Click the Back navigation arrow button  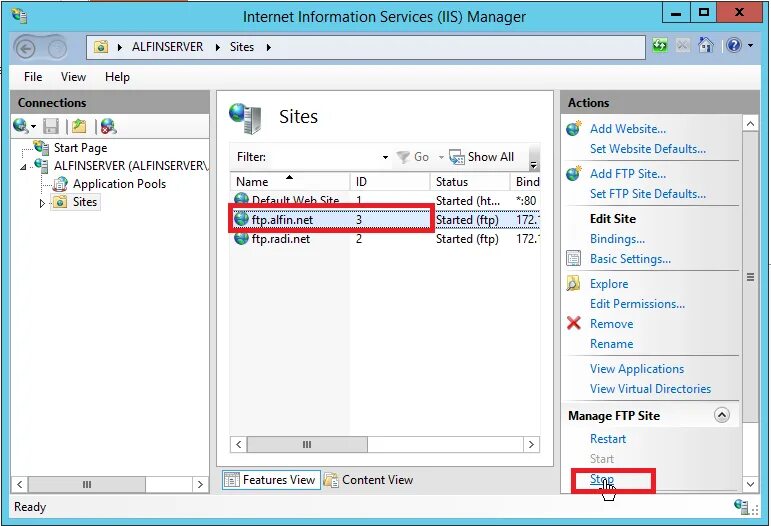coord(26,48)
